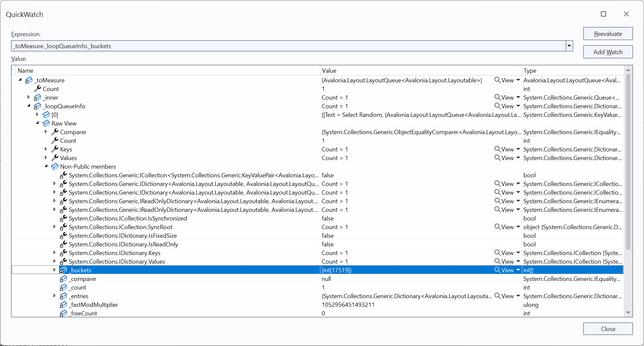Expand the _inner queue node
The image size is (644, 346).
pos(29,97)
